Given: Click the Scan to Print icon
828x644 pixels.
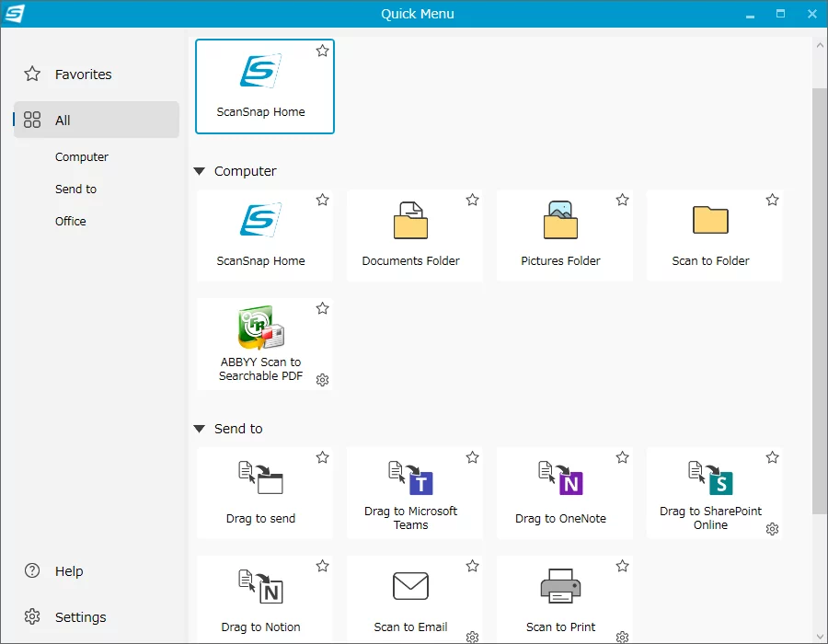Looking at the screenshot, I should (x=560, y=587).
